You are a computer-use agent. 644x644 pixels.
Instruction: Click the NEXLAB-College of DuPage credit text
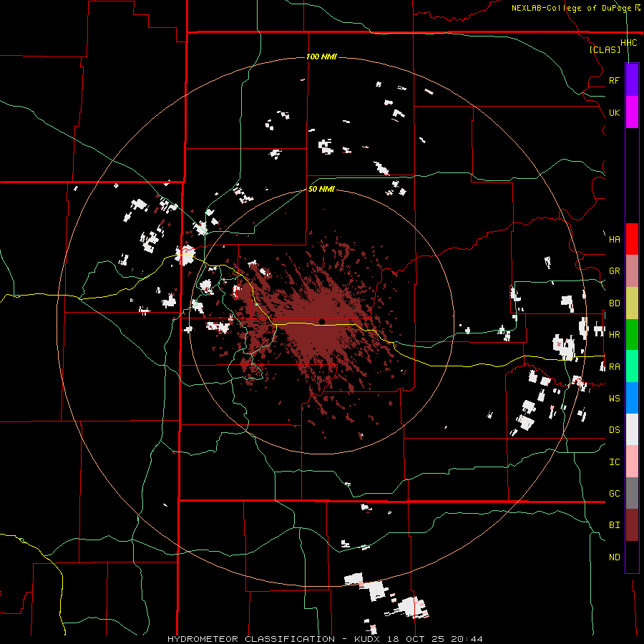coord(571,8)
